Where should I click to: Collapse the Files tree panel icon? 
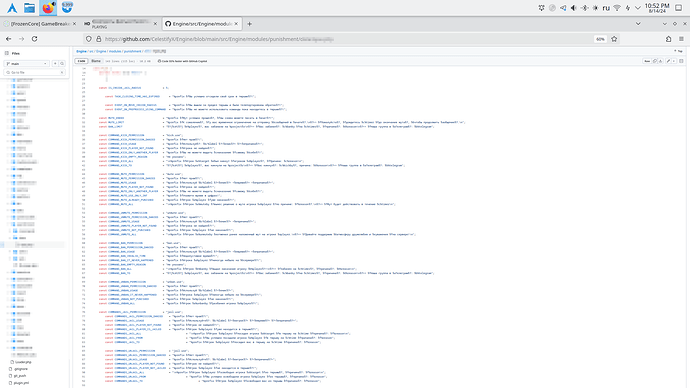click(x=7, y=53)
